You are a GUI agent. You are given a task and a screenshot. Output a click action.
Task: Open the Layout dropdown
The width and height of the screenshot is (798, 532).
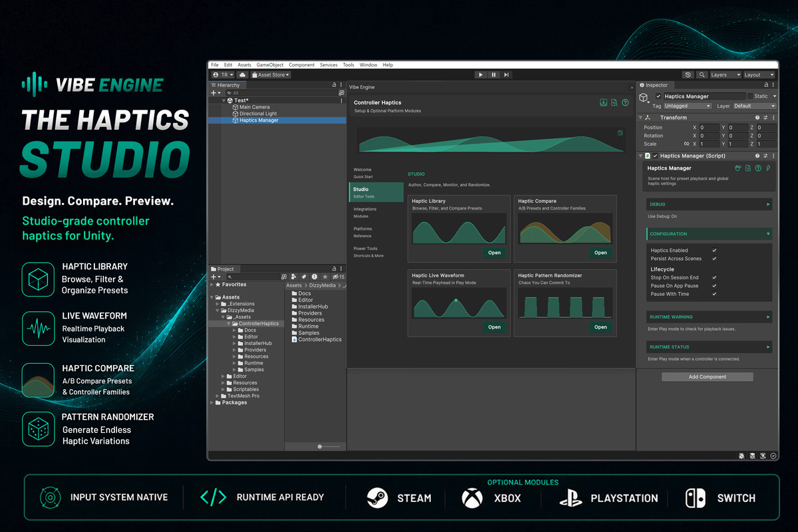[x=759, y=75]
